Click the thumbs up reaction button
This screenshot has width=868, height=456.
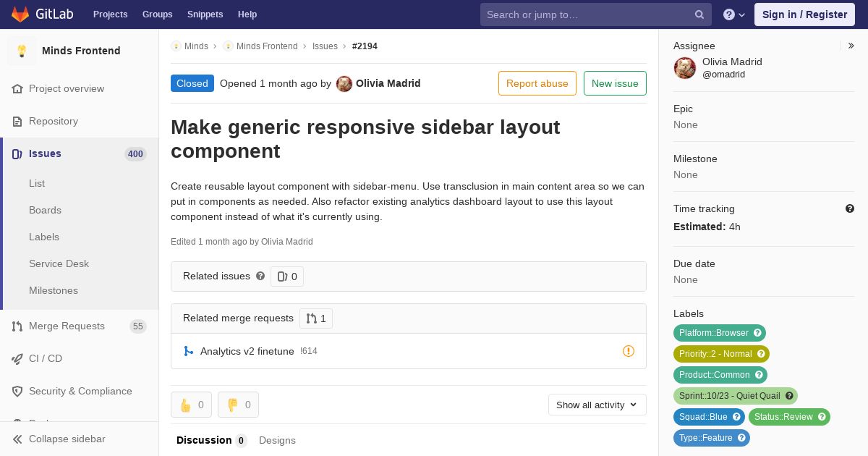191,405
